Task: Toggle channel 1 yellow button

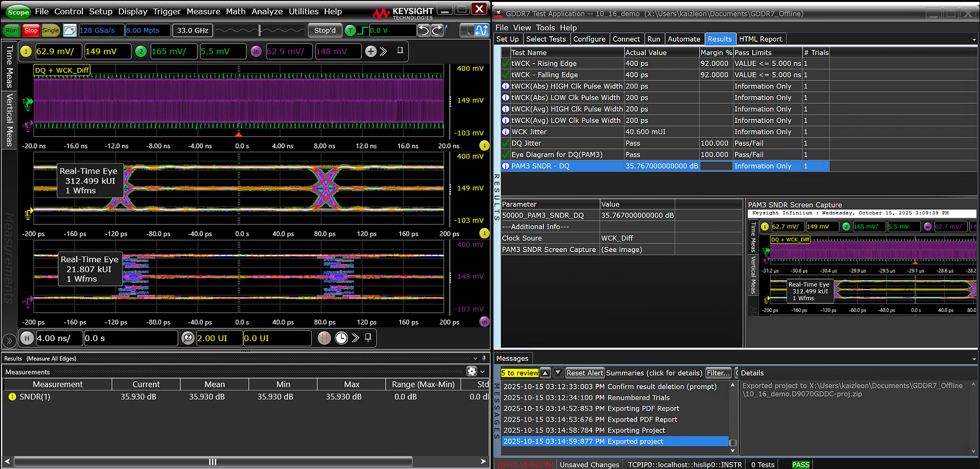Action: 26,51
